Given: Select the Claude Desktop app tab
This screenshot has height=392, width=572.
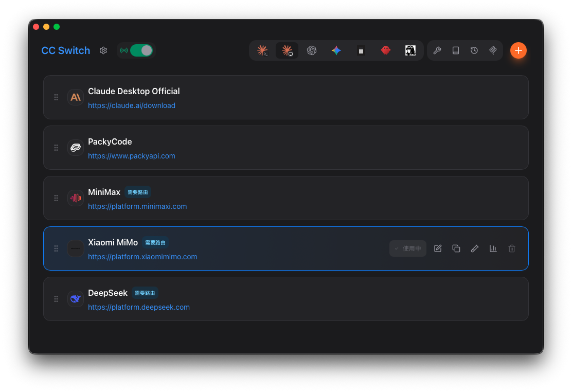Looking at the screenshot, I should (x=287, y=50).
